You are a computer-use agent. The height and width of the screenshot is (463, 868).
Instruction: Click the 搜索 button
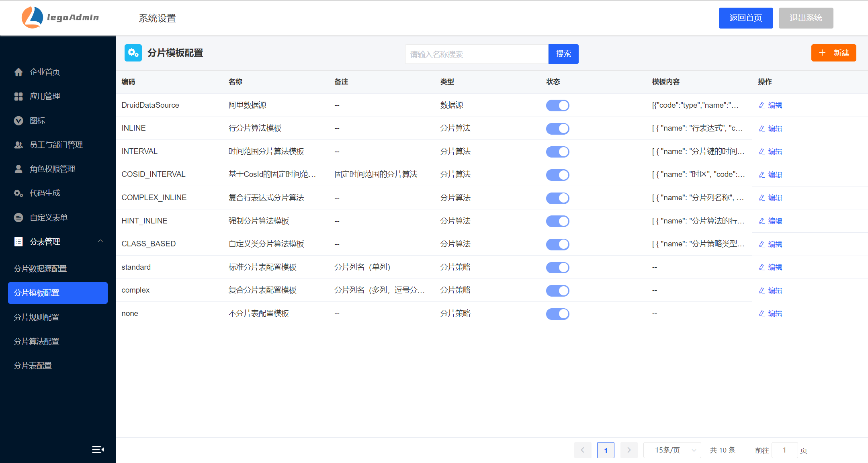click(x=563, y=54)
